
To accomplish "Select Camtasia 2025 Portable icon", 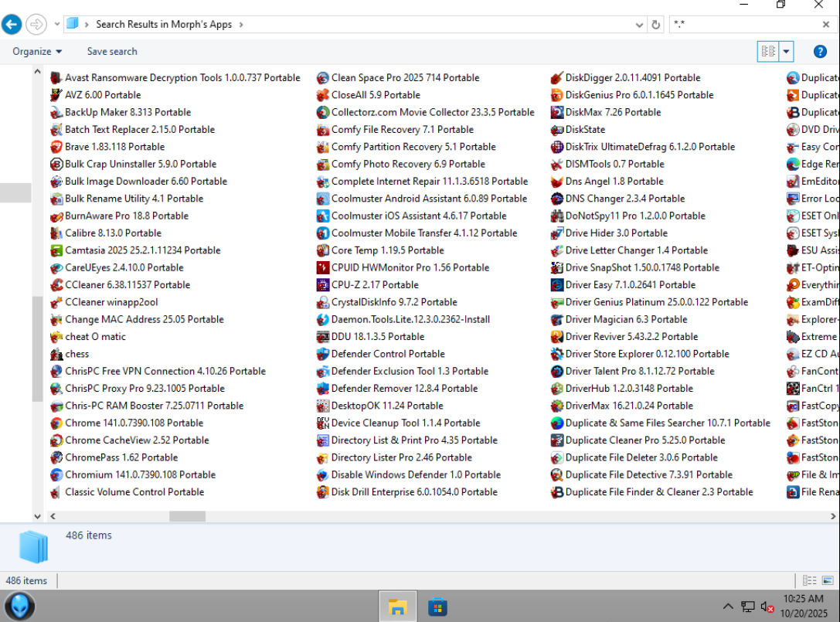I will [56, 250].
